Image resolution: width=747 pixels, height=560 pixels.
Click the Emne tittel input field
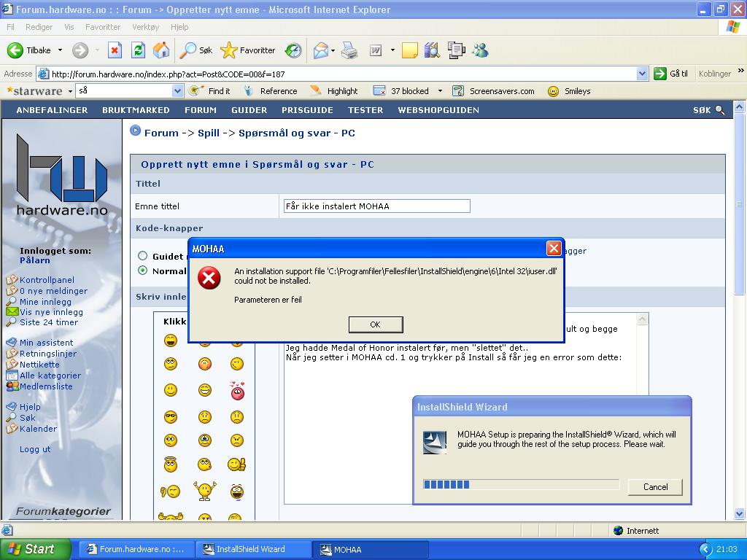(x=377, y=206)
